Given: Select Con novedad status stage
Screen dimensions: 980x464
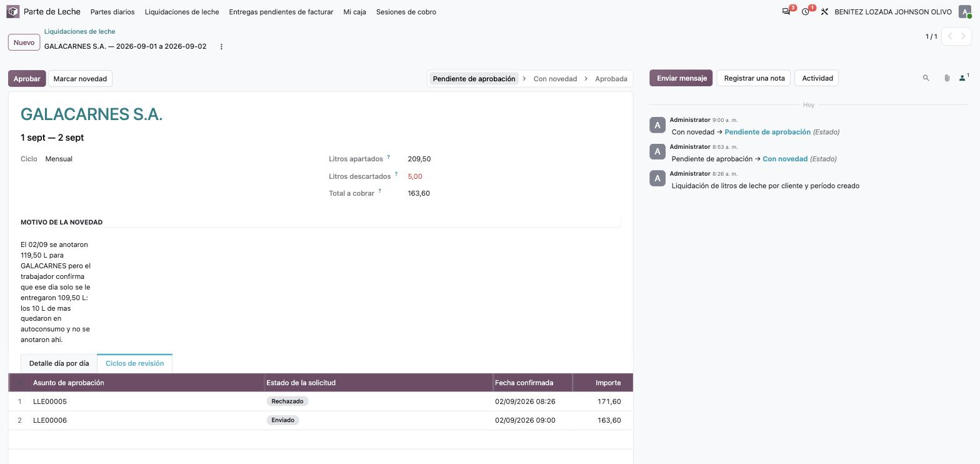Looking at the screenshot, I should click(x=555, y=79).
